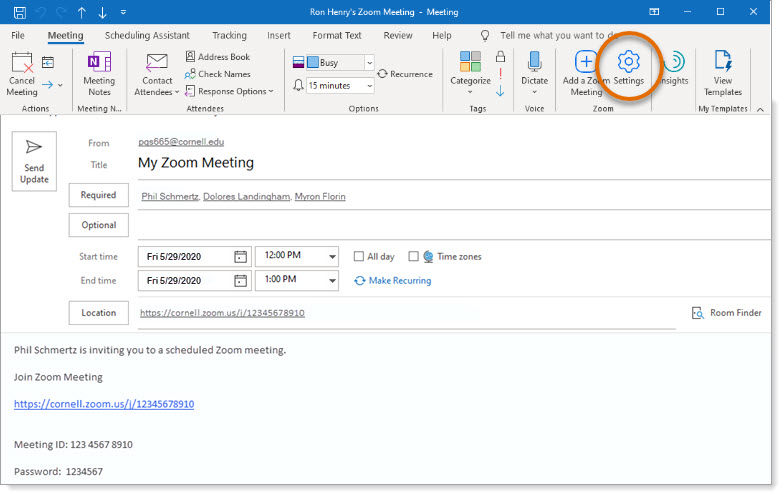Open Response Options dropdown
The height and width of the screenshot is (497, 784).
tap(229, 91)
